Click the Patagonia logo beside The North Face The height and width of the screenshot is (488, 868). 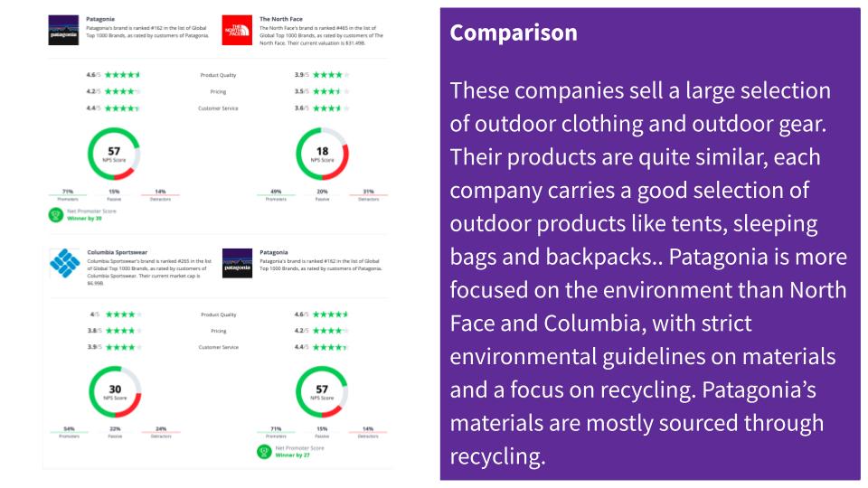click(x=64, y=32)
